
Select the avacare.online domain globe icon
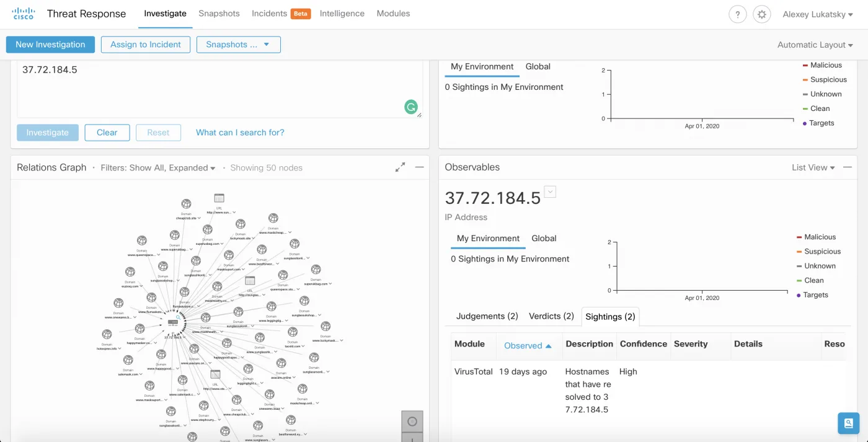tap(281, 363)
